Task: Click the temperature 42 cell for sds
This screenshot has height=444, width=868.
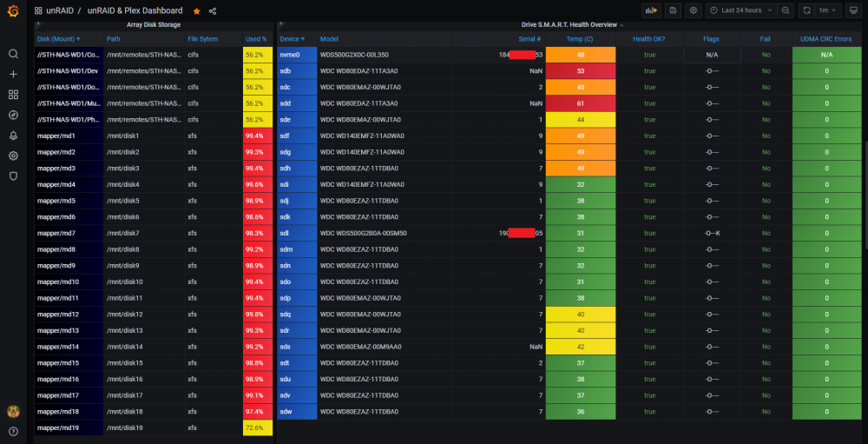Action: coord(581,347)
